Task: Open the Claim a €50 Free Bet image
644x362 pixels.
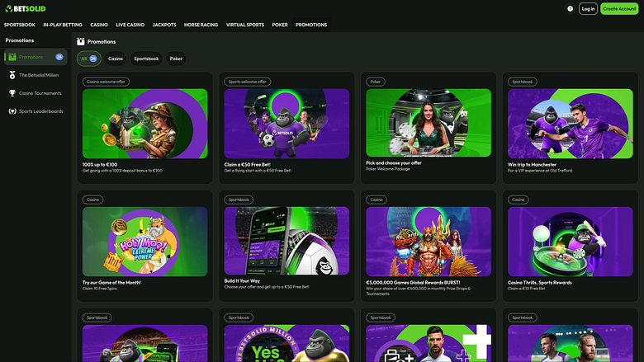Action: tap(286, 124)
